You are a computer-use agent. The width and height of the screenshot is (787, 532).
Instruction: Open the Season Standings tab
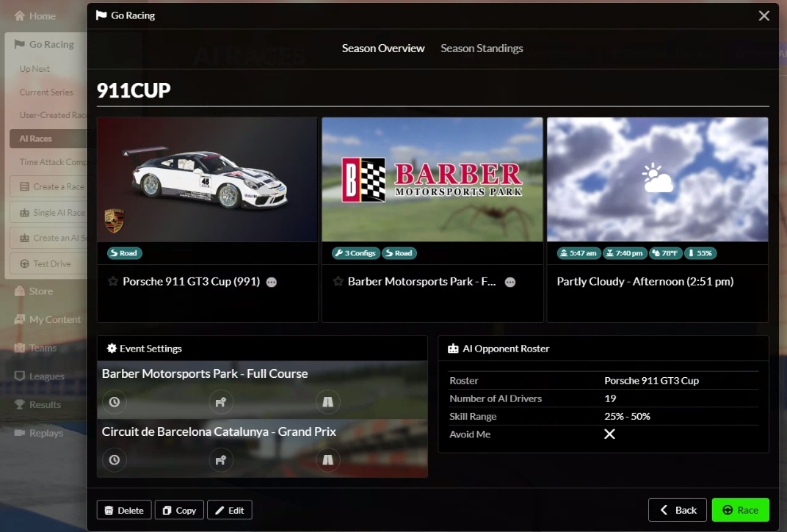tap(482, 48)
